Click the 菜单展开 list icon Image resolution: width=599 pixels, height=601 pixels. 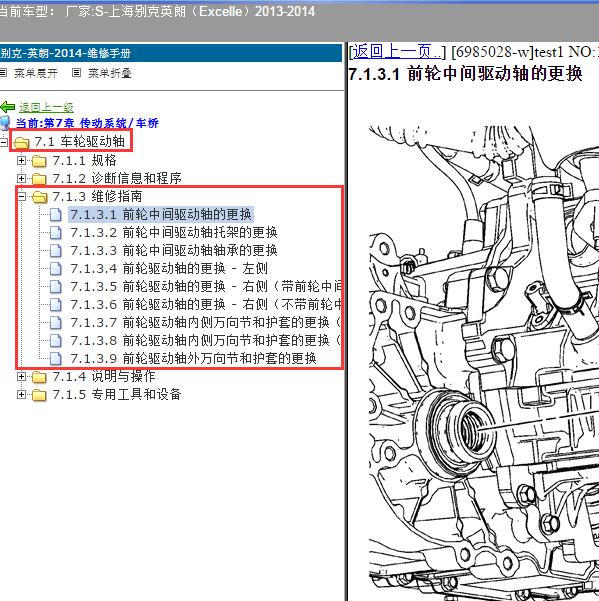4,72
